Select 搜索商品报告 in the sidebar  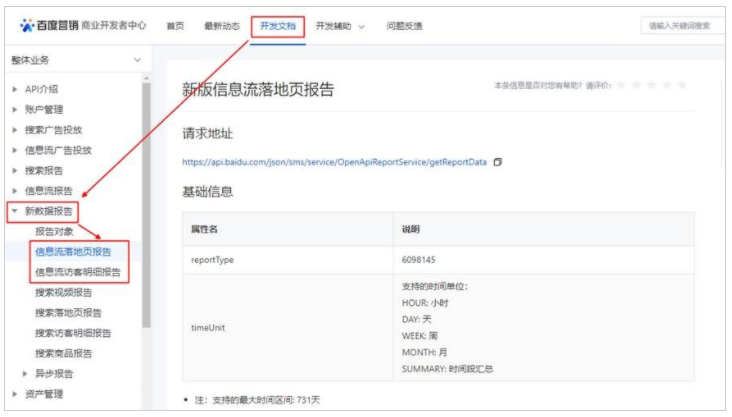pyautogui.click(x=63, y=353)
